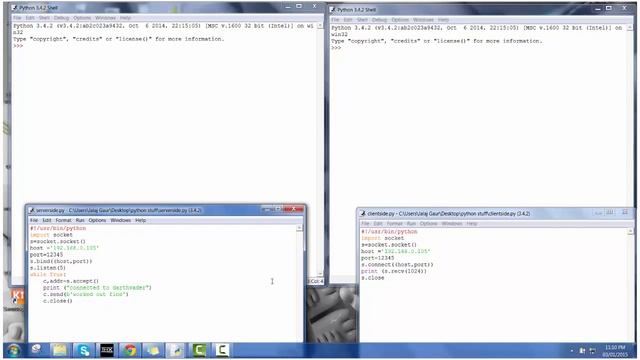This screenshot has width=640, height=360.
Task: Open Google Chrome from the taskbar
Action: pyautogui.click(x=130, y=350)
